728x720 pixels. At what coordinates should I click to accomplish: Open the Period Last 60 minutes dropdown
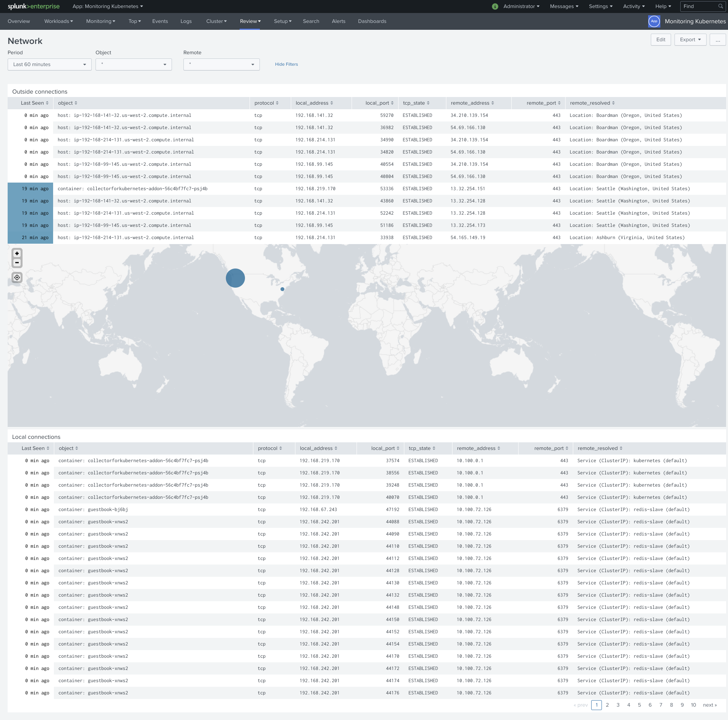[x=50, y=65]
